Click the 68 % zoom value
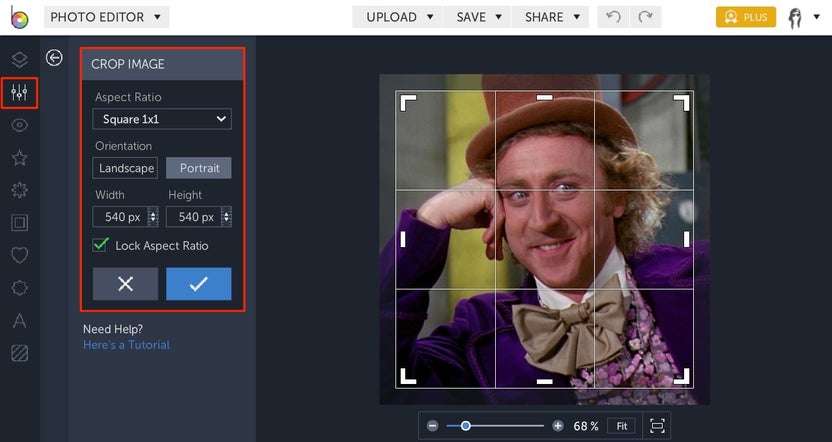Viewport: 832px width, 442px height. (586, 426)
